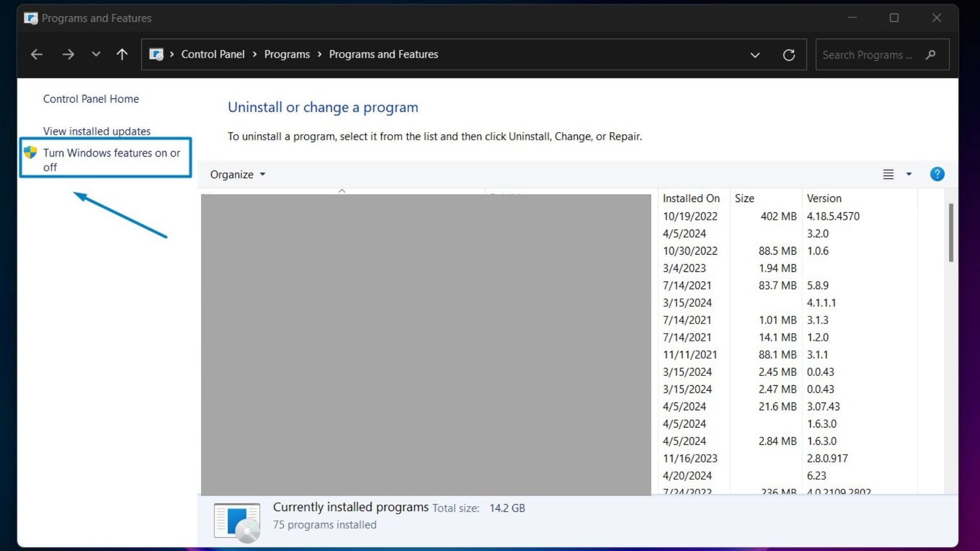The width and height of the screenshot is (980, 551).
Task: Click the forward navigation arrow icon
Action: click(x=67, y=54)
